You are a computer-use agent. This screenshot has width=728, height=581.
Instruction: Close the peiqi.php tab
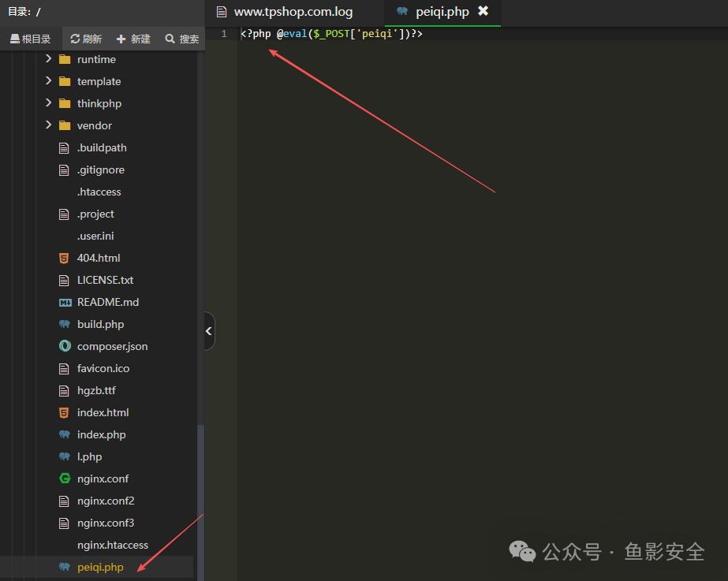(x=483, y=11)
